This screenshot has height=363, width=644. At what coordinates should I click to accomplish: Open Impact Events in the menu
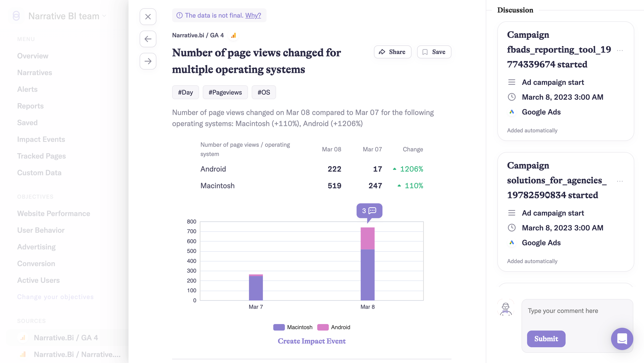tap(41, 139)
